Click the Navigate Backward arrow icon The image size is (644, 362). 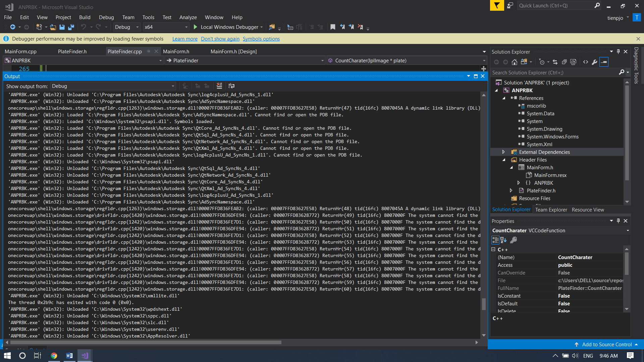pyautogui.click(x=13, y=27)
